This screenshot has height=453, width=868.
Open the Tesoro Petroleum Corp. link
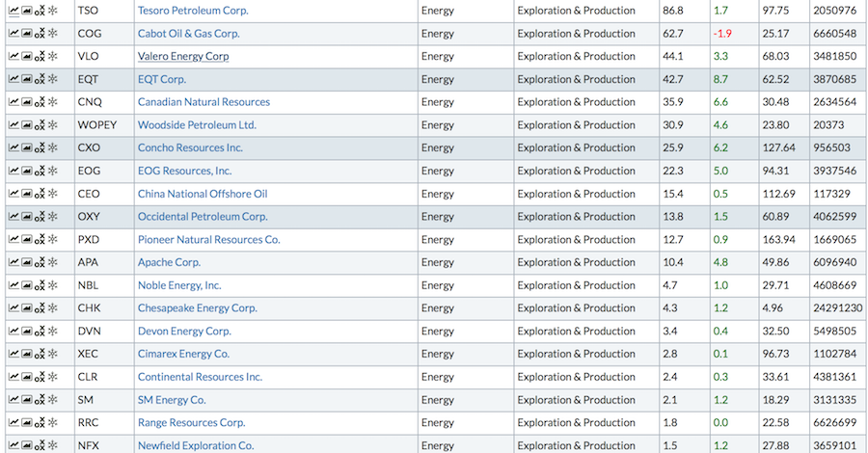click(x=193, y=11)
